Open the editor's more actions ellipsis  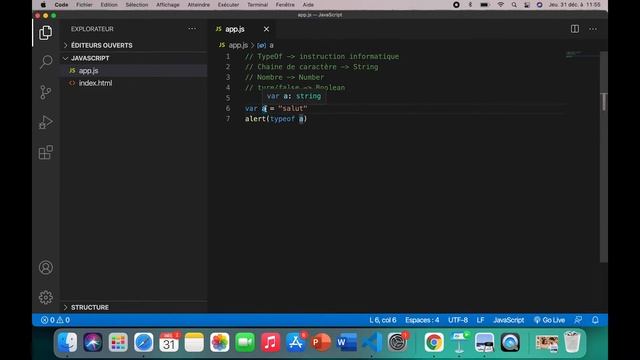pos(593,29)
